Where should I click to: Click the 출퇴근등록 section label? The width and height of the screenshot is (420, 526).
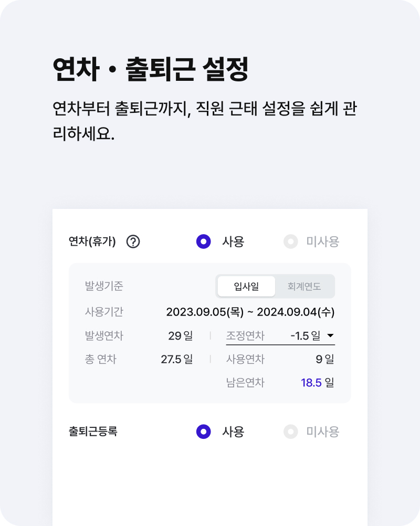(93, 432)
